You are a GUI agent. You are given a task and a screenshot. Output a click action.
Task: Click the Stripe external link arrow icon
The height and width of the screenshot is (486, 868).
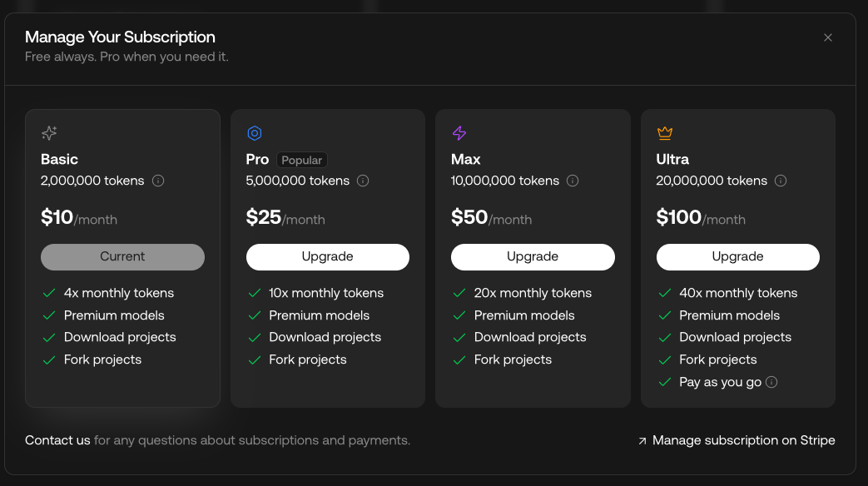point(641,440)
